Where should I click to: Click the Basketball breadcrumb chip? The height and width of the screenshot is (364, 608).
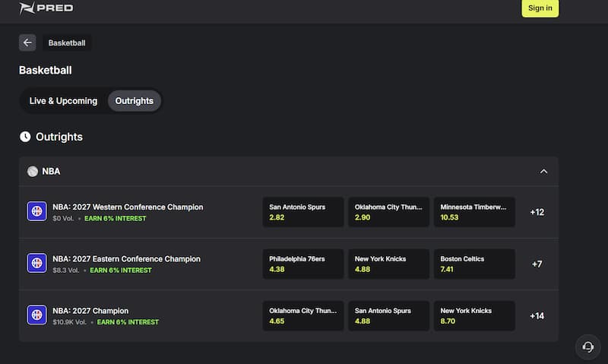tap(67, 43)
